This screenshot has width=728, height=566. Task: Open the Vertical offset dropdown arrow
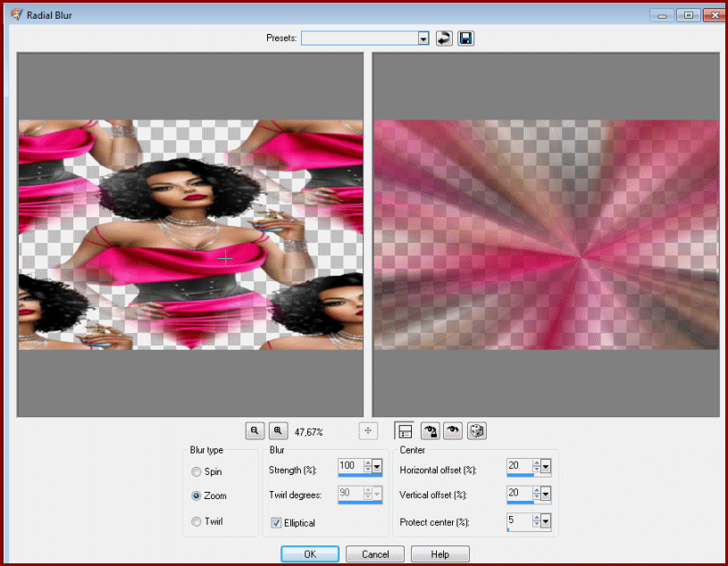(x=546, y=494)
